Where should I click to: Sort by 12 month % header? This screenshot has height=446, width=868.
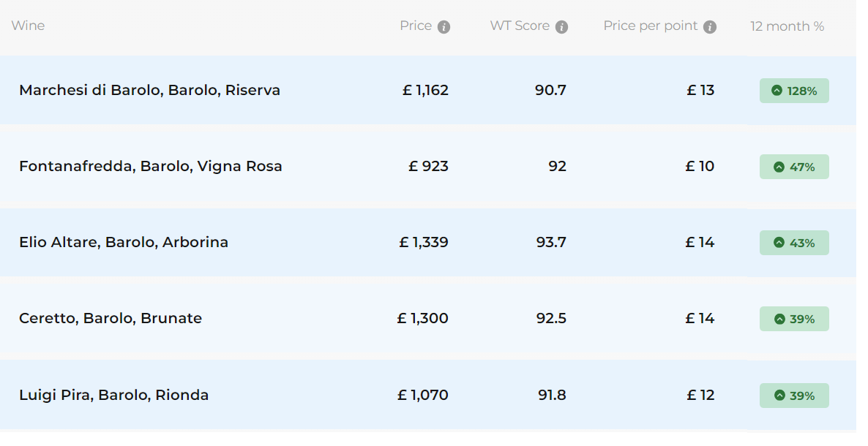pyautogui.click(x=787, y=26)
